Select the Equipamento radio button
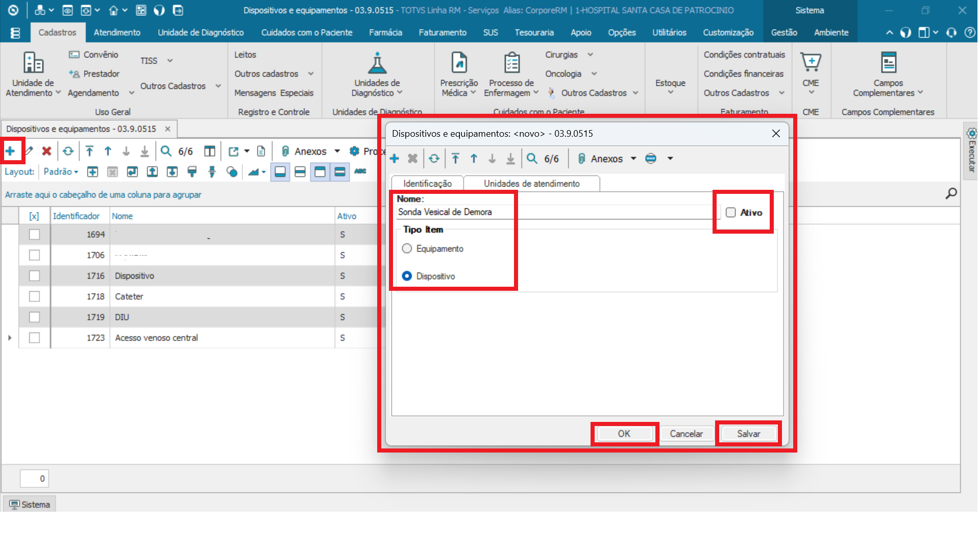 [x=407, y=249]
